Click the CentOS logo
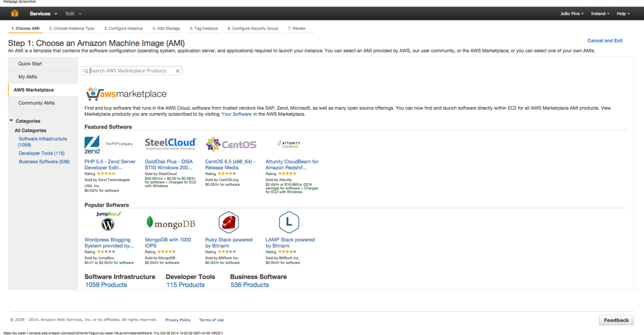This screenshot has width=644, height=335. click(x=231, y=144)
